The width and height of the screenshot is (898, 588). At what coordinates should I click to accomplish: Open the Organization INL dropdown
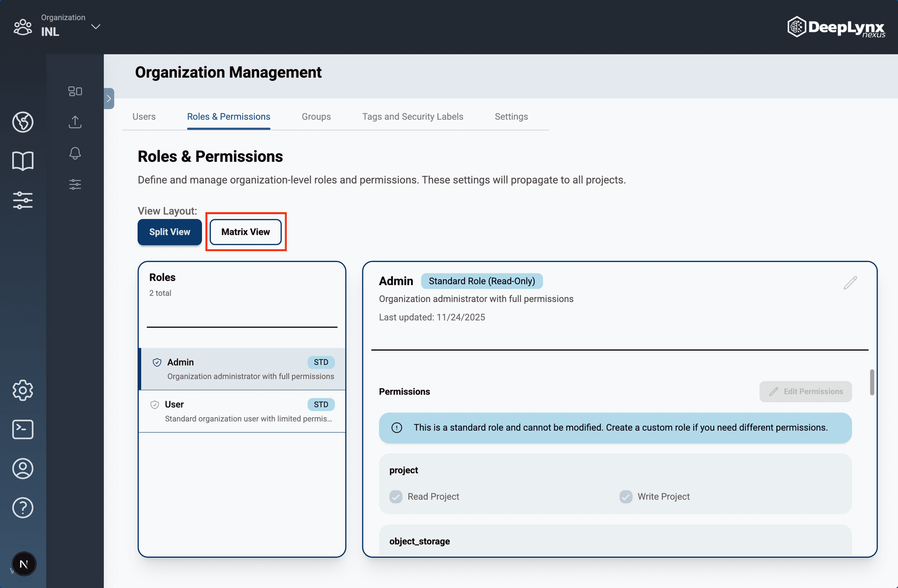pyautogui.click(x=95, y=27)
